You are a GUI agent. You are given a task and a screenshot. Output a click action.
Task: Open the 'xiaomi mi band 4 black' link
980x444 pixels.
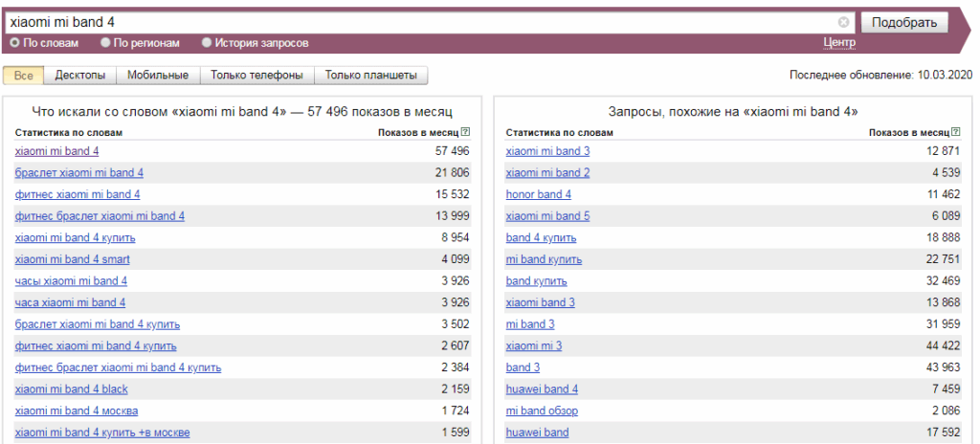(72, 389)
